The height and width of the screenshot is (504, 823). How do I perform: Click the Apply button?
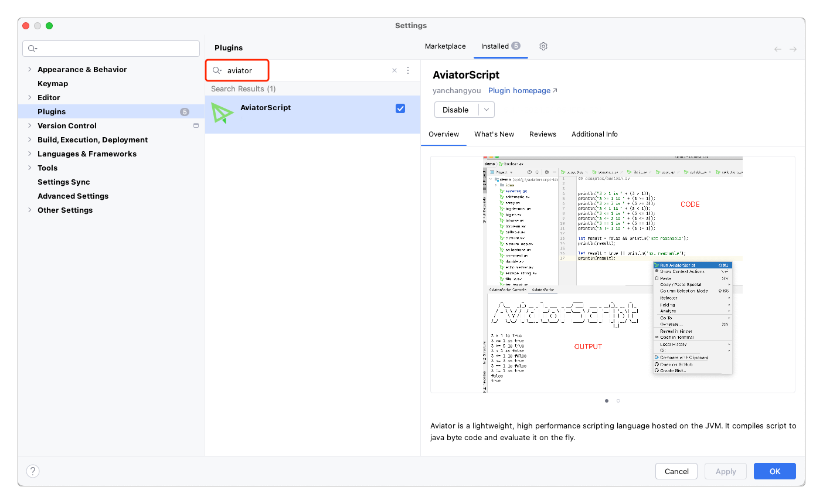726,471
